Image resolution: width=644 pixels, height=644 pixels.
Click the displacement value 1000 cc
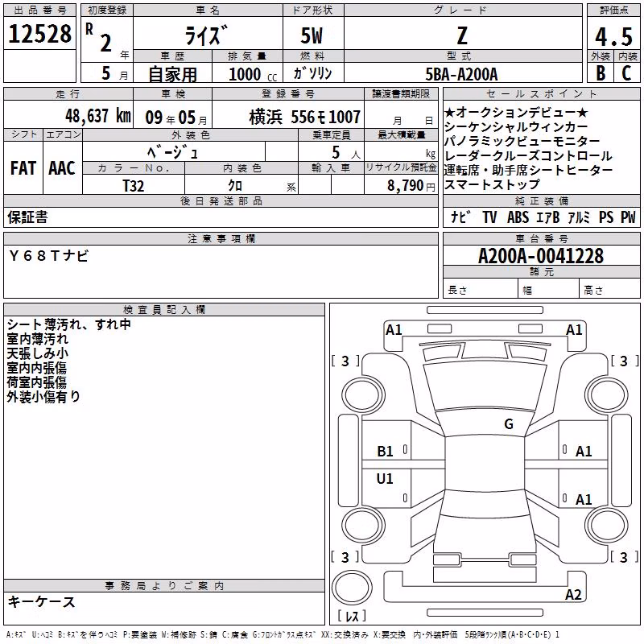(253, 74)
